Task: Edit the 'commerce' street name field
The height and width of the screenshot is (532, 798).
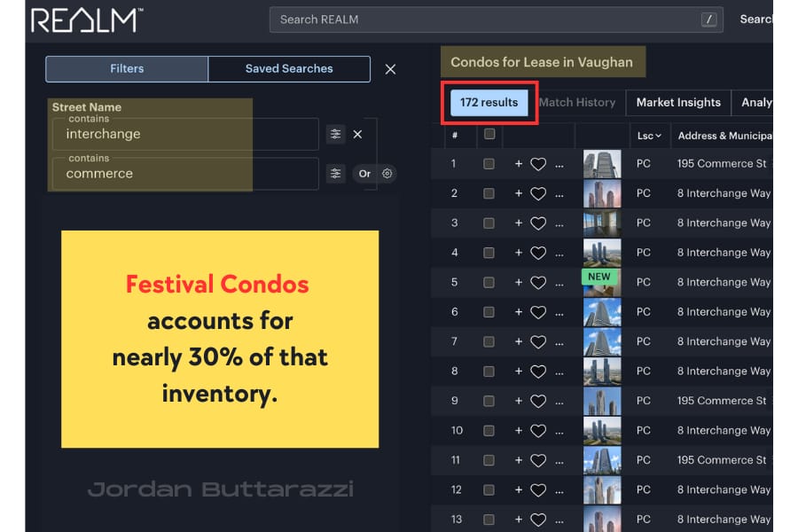Action: [x=185, y=174]
